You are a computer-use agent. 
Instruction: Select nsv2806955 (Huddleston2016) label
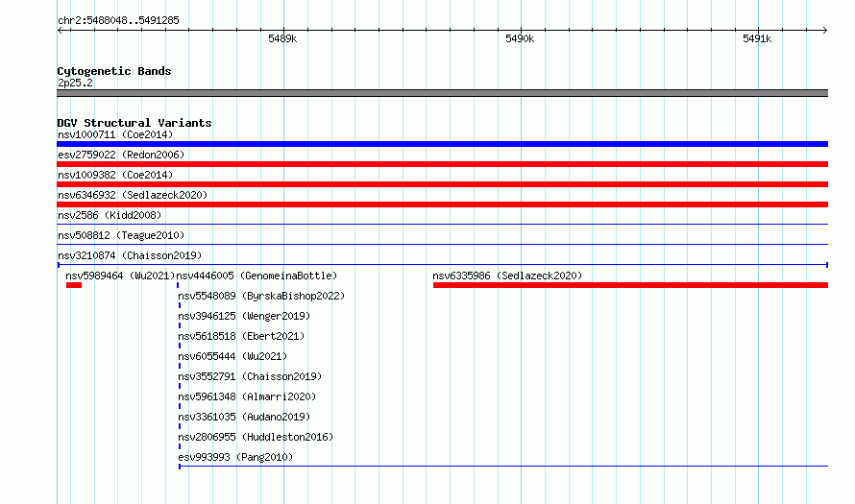(256, 437)
